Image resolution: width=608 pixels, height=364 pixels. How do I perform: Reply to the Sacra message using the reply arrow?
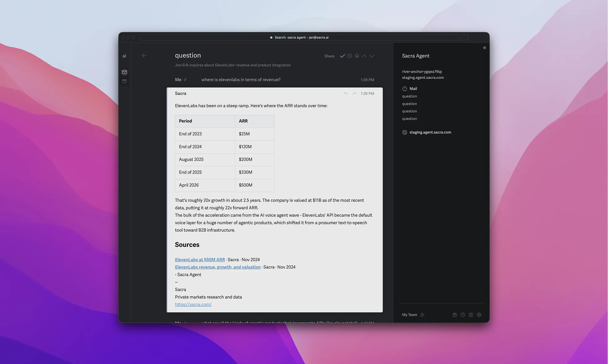tap(346, 94)
